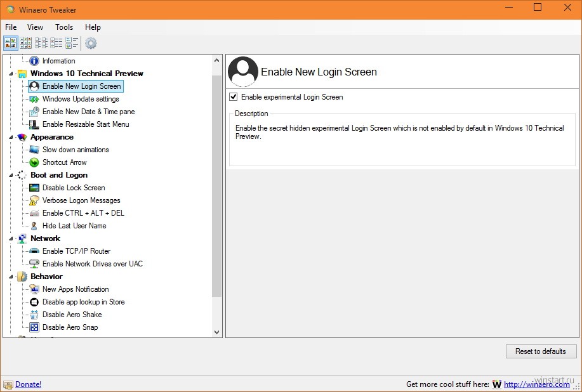Click the Enable Resizable Start Menu icon
Image resolution: width=582 pixels, height=392 pixels.
(34, 124)
